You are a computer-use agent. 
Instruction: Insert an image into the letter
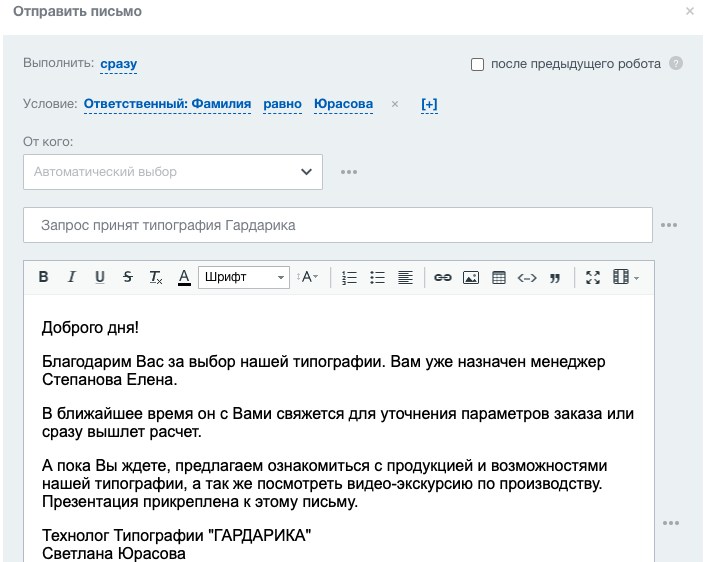click(471, 277)
